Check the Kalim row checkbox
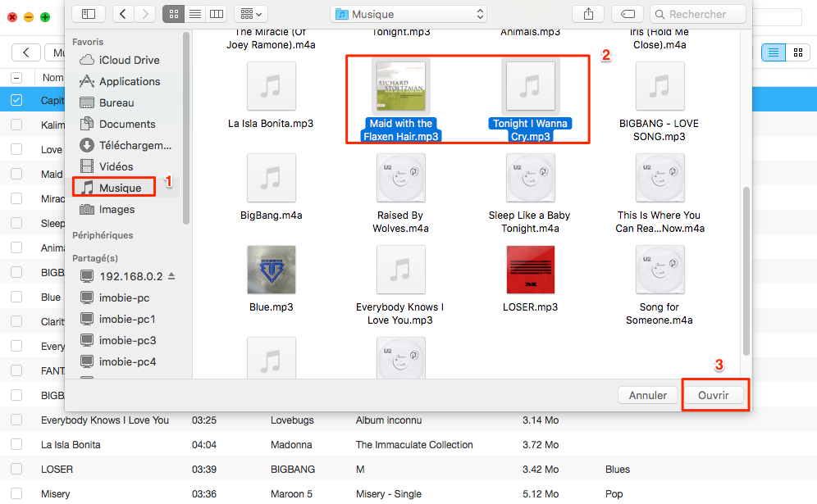This screenshot has width=817, height=504. click(16, 125)
